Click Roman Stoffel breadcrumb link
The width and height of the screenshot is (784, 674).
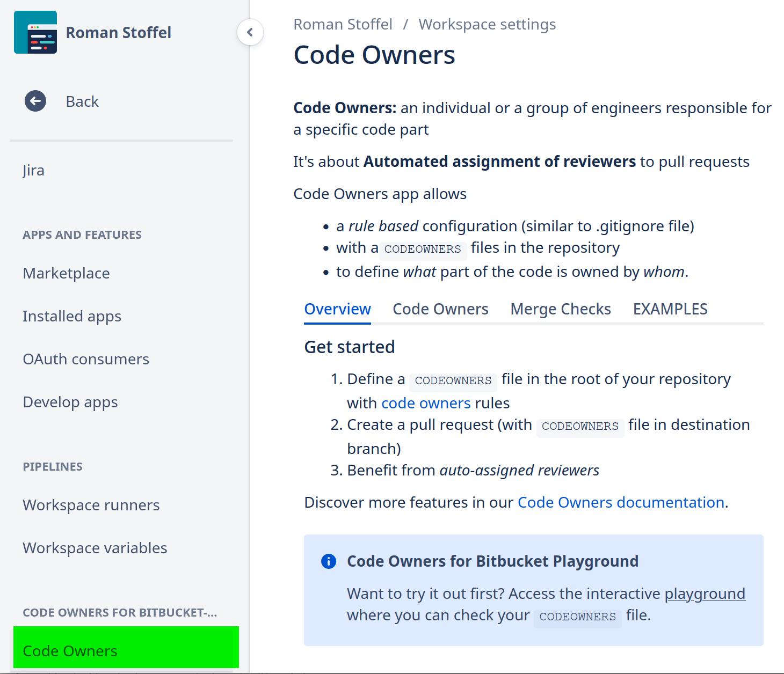tap(343, 25)
